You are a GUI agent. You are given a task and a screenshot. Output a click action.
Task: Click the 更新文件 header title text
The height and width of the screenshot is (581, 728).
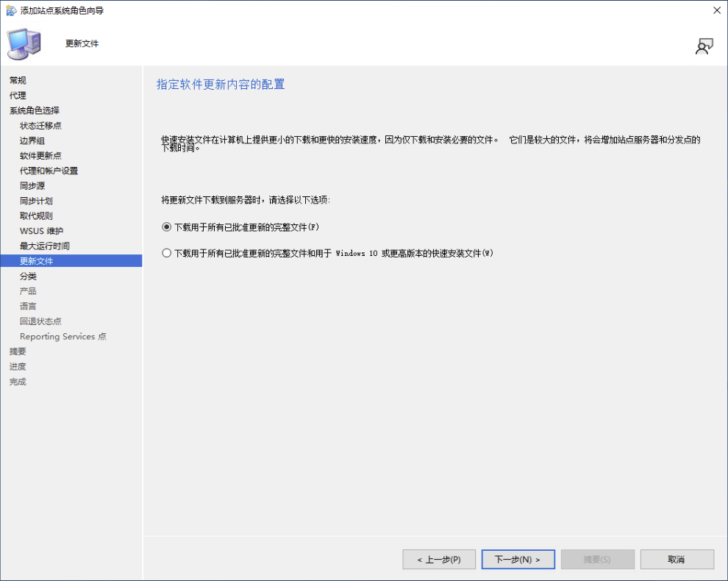(x=82, y=43)
